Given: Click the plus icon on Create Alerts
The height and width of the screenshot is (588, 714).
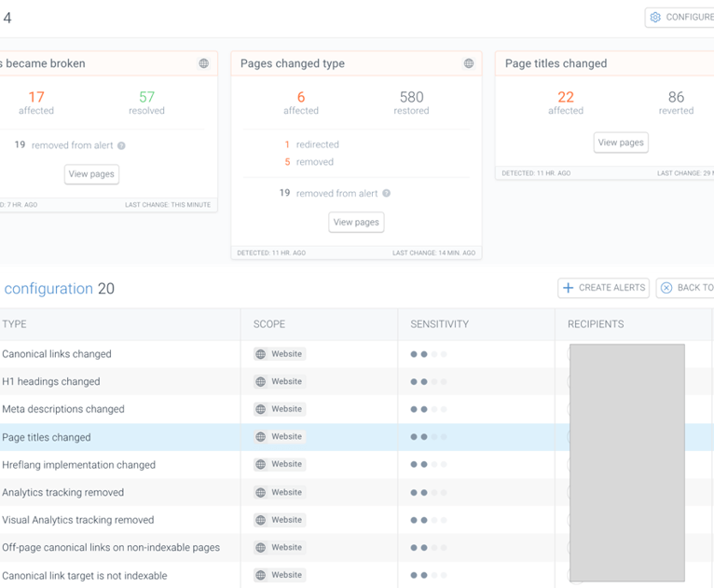Looking at the screenshot, I should 569,288.
